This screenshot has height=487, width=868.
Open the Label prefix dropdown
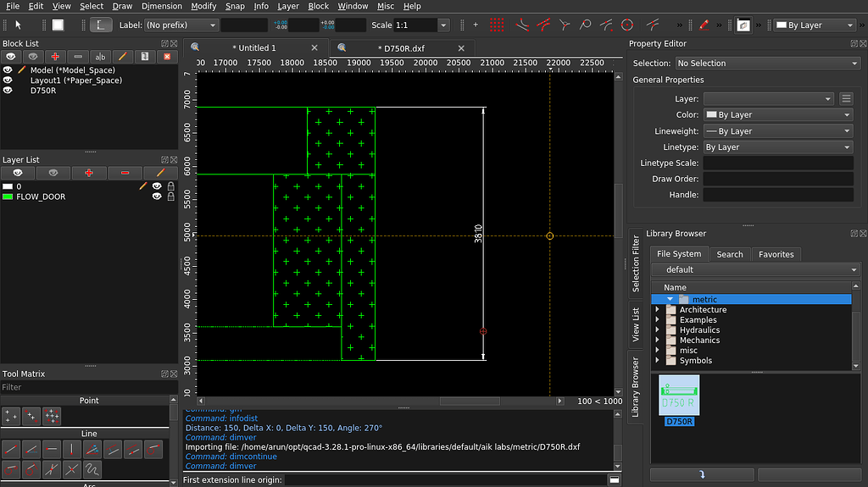tap(181, 25)
